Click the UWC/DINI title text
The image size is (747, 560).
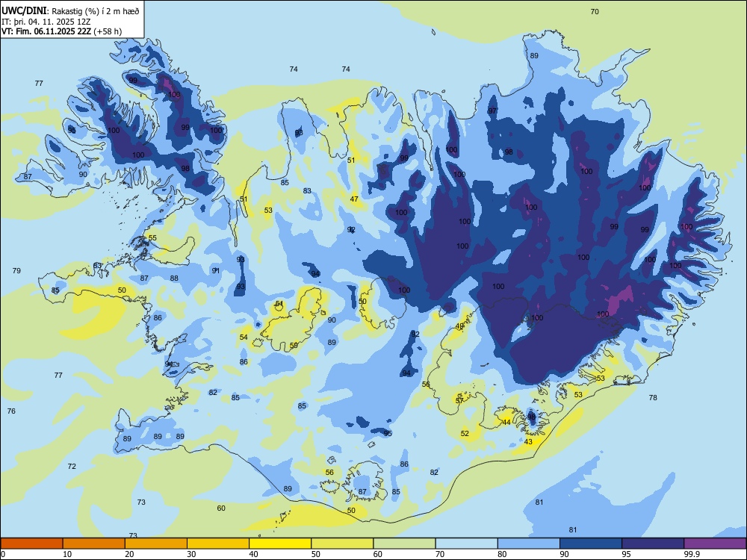tap(24, 11)
